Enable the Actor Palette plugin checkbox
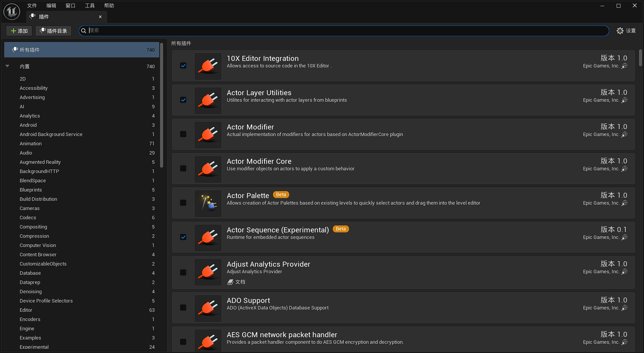Screen dimensions: 644x353 point(183,203)
